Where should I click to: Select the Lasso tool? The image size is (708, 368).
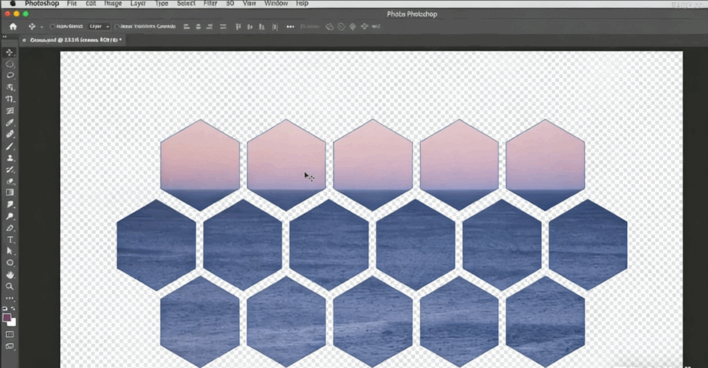[x=9, y=75]
